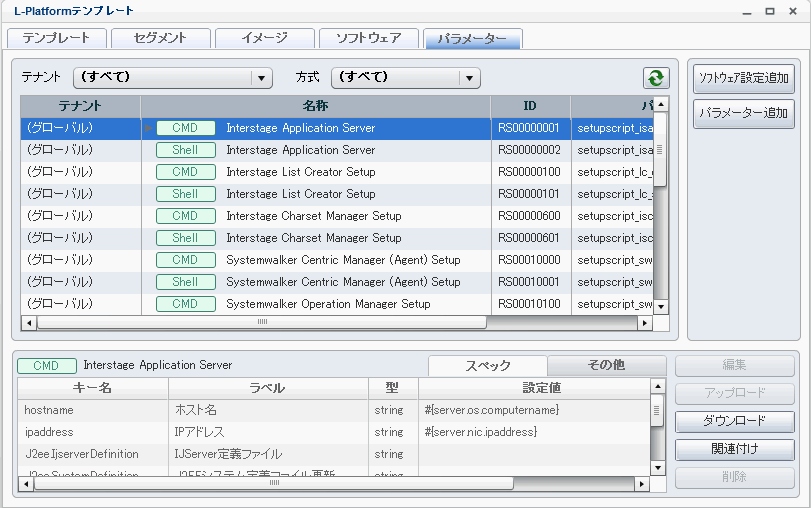Click upper table scroll-left arrow
The width and height of the screenshot is (811, 508).
[x=28, y=323]
